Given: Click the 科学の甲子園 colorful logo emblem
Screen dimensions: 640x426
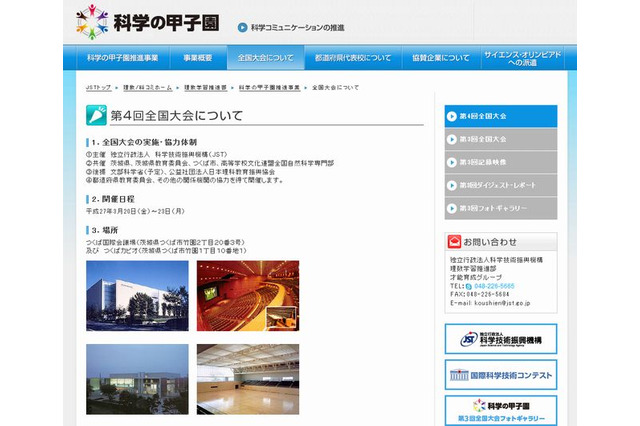Looking at the screenshot, I should pyautogui.click(x=92, y=22).
